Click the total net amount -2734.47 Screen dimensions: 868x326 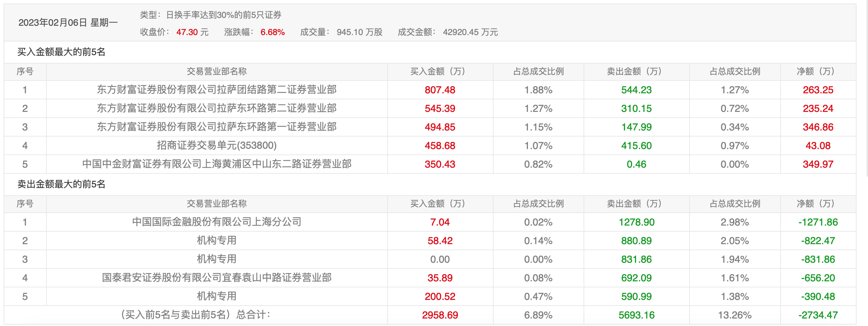[818, 315]
